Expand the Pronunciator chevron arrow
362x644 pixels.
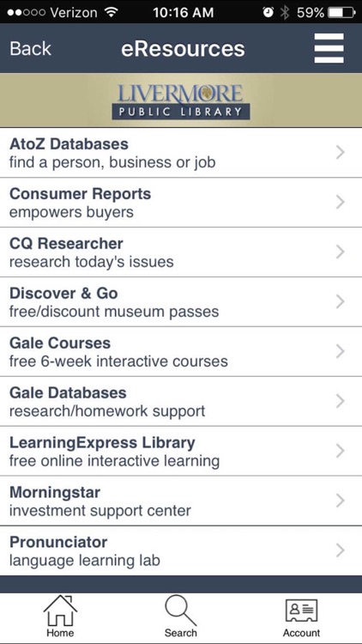pos(340,550)
